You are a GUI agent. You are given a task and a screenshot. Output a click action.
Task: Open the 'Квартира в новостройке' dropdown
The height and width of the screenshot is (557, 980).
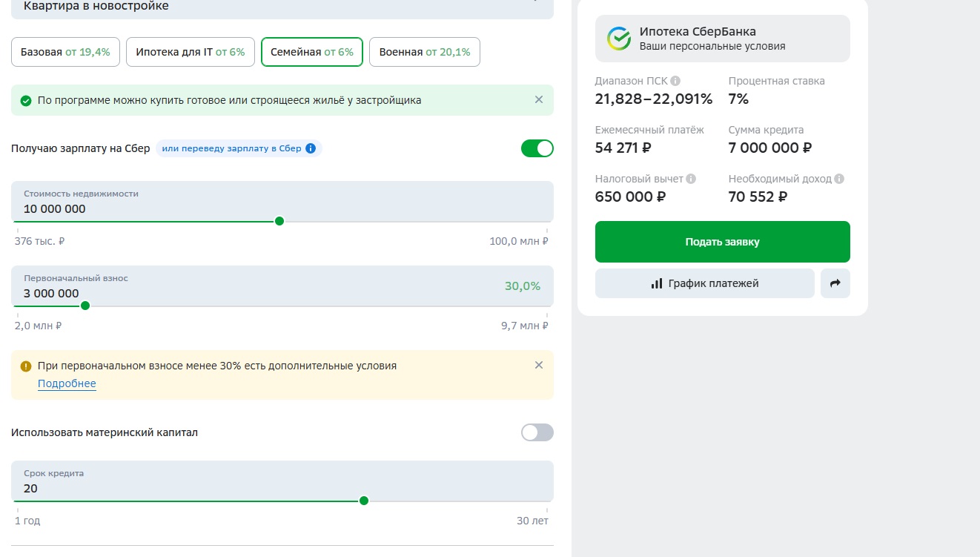(282, 7)
